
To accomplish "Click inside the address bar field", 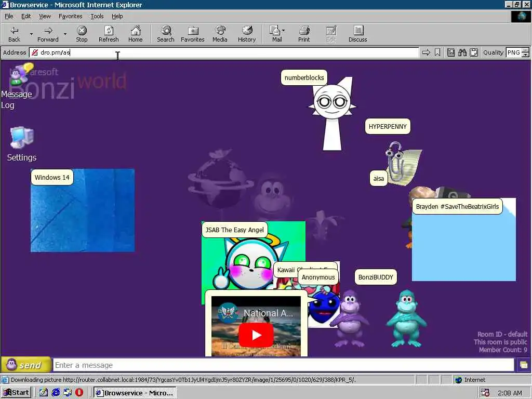I will click(x=224, y=52).
